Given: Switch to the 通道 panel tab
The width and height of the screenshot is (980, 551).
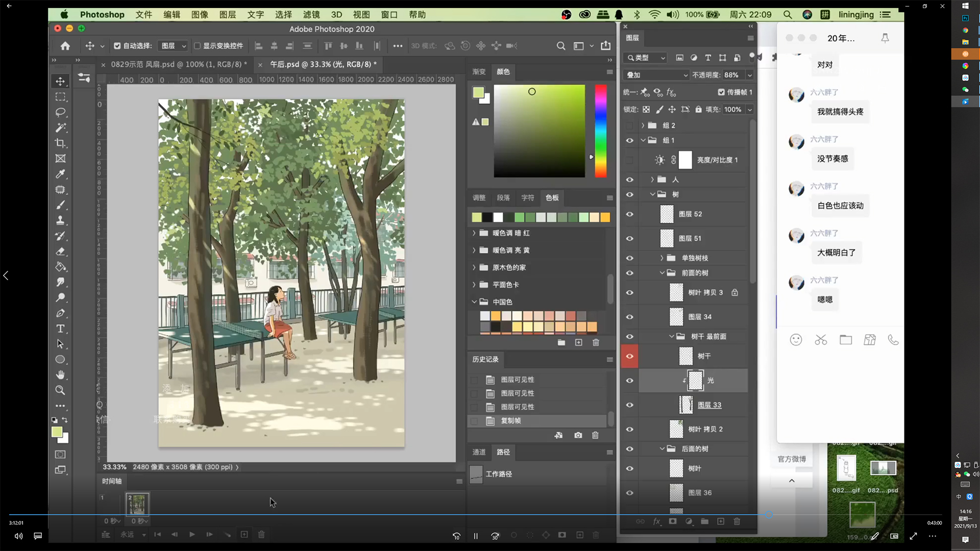Looking at the screenshot, I should point(479,452).
